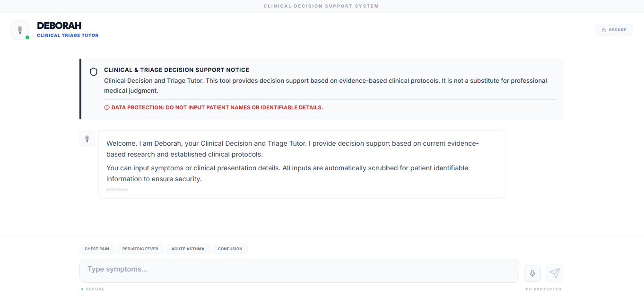The width and height of the screenshot is (644, 298).
Task: Click the shield icon in the notice
Action: 94,72
